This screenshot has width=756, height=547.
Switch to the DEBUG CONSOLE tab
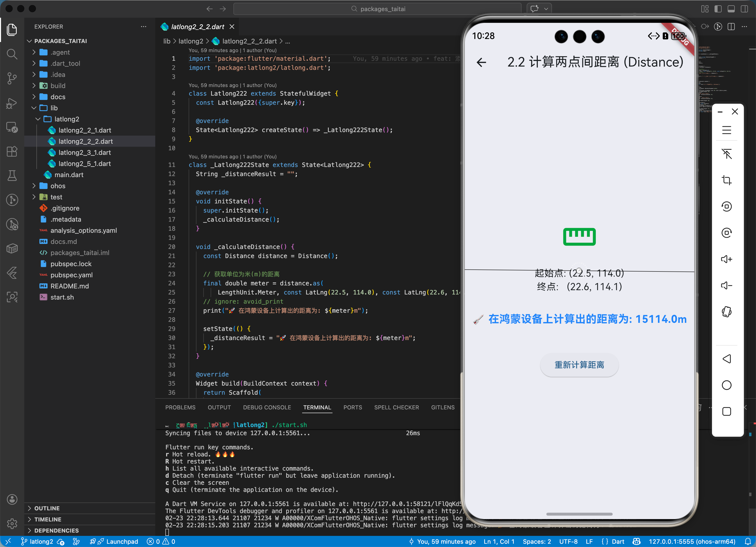267,407
